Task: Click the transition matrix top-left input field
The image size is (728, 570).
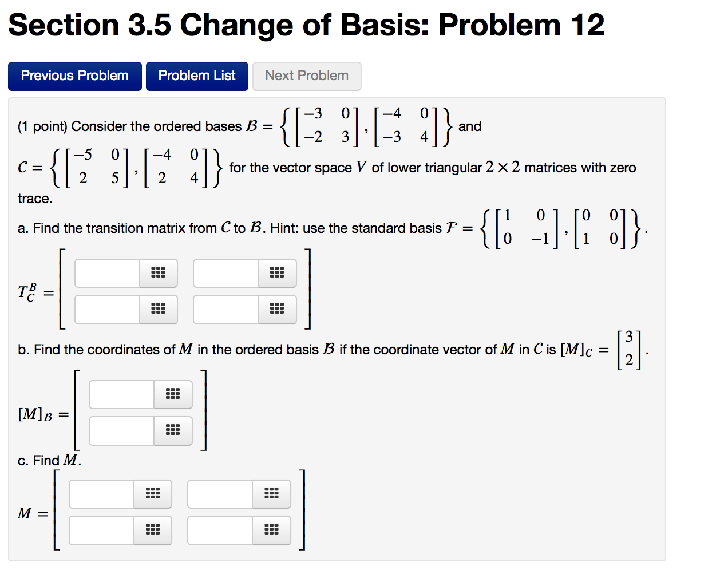Action: (x=106, y=273)
